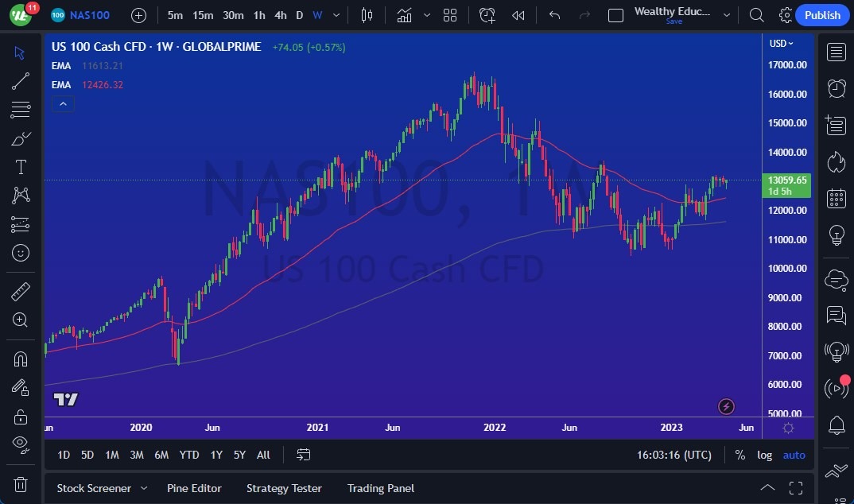The image size is (854, 504).
Task: Select the 1D date range
Action: click(64, 455)
